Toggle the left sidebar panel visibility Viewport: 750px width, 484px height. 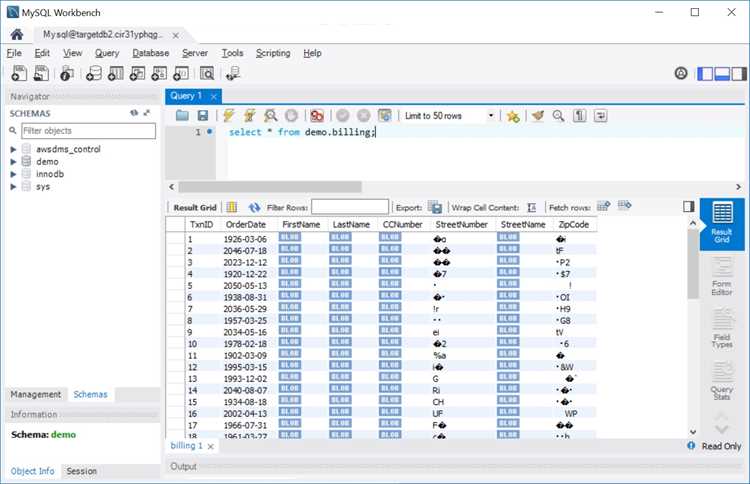[705, 74]
